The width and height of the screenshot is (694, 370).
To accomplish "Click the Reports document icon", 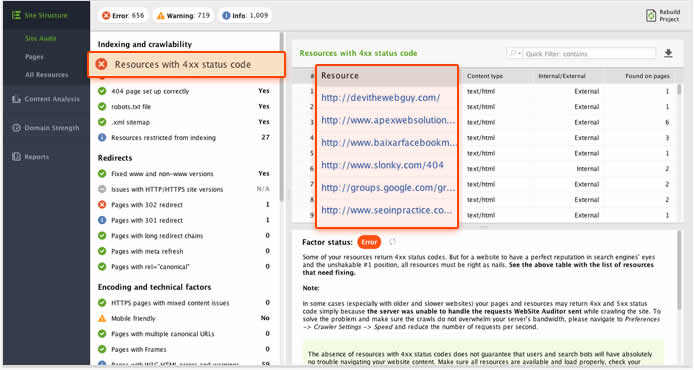I will (16, 157).
